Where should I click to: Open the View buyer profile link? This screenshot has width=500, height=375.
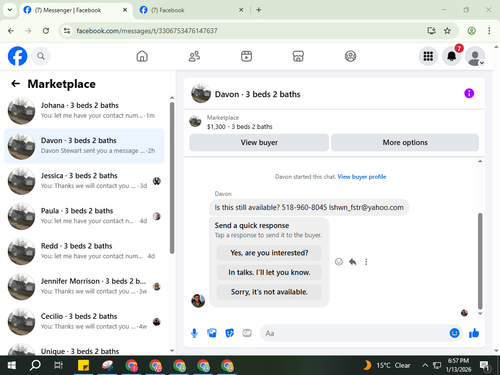pos(362,177)
